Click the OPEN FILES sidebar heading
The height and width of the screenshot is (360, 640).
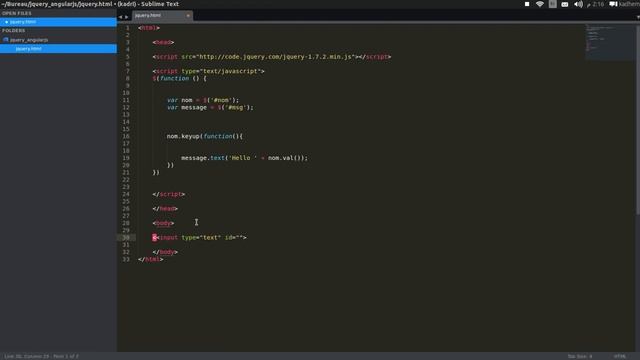(x=17, y=13)
